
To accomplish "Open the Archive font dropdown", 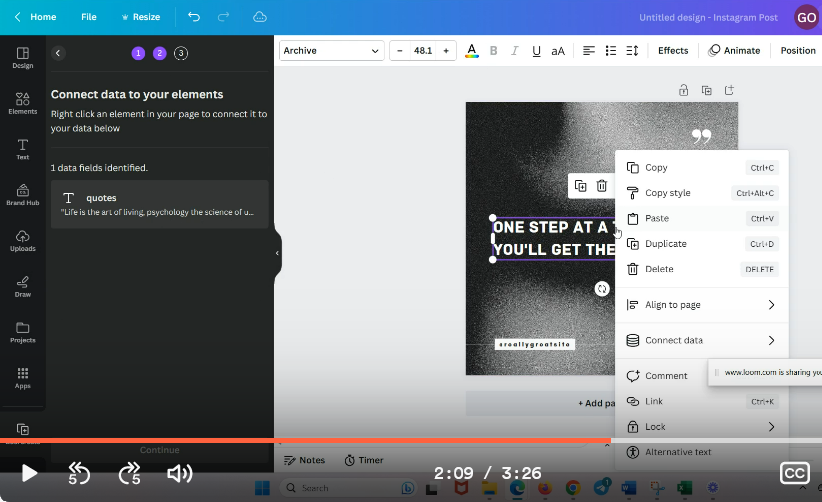I will pyautogui.click(x=331, y=50).
